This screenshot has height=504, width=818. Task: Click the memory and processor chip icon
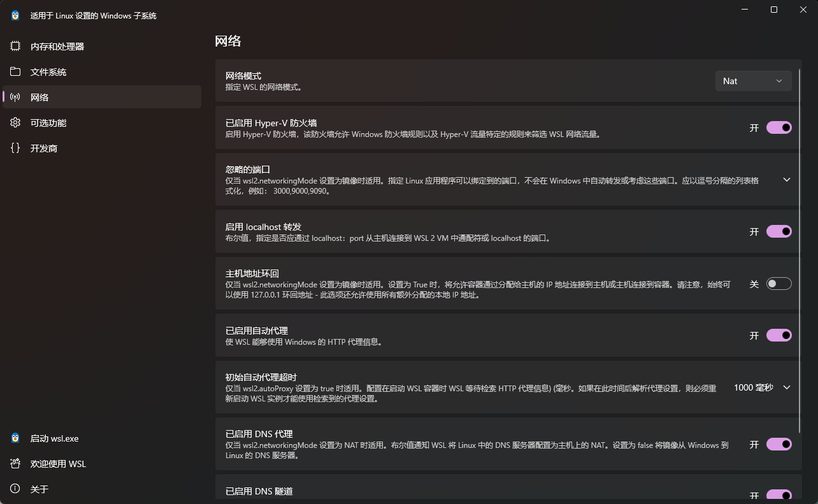click(x=15, y=47)
